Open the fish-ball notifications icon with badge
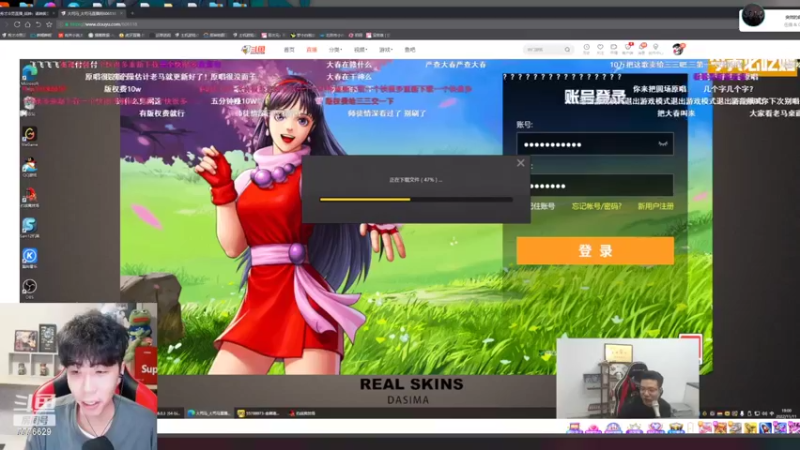Screen dimensions: 800x450 [642, 49]
